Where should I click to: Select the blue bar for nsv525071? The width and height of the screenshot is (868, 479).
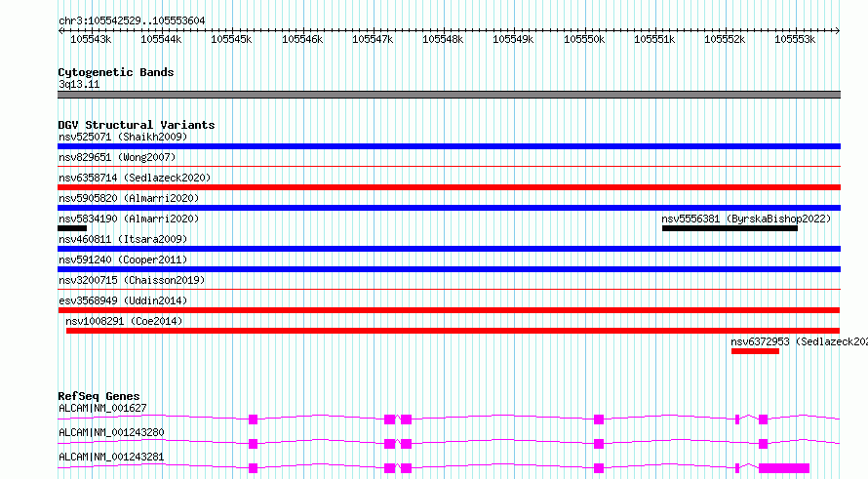[x=449, y=146]
